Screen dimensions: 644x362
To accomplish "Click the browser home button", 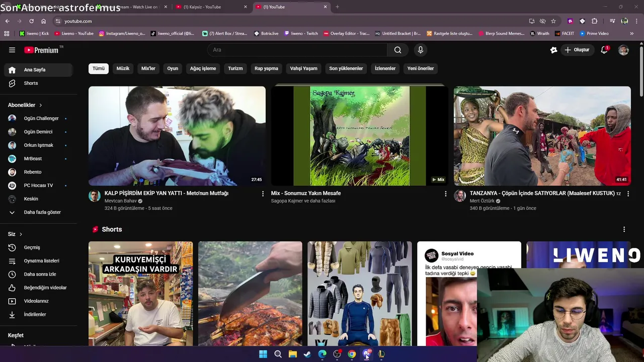I will (43, 21).
